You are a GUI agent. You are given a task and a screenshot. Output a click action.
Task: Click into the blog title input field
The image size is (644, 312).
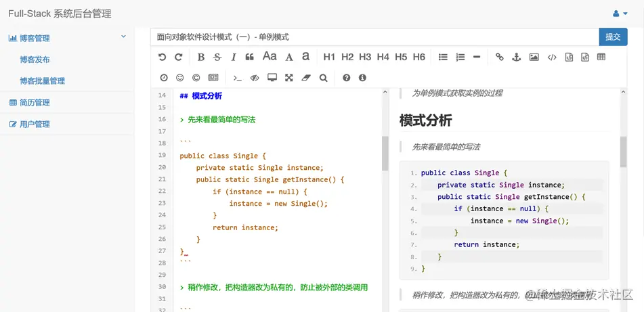point(374,37)
